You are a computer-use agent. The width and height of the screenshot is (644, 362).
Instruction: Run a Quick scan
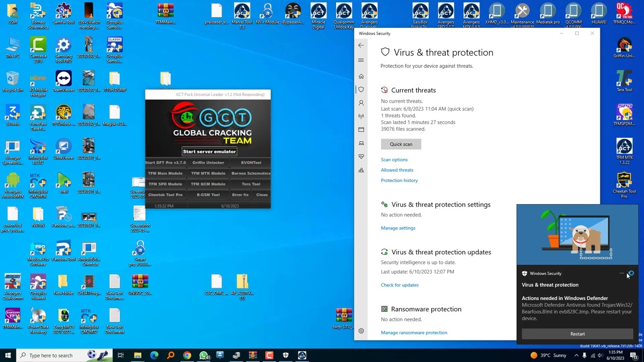pos(401,144)
